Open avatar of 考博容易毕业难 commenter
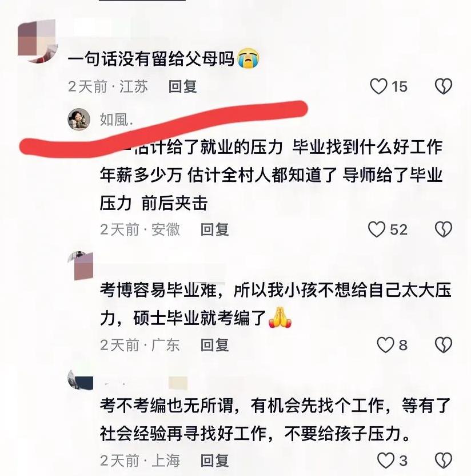The width and height of the screenshot is (471, 476). [x=81, y=265]
